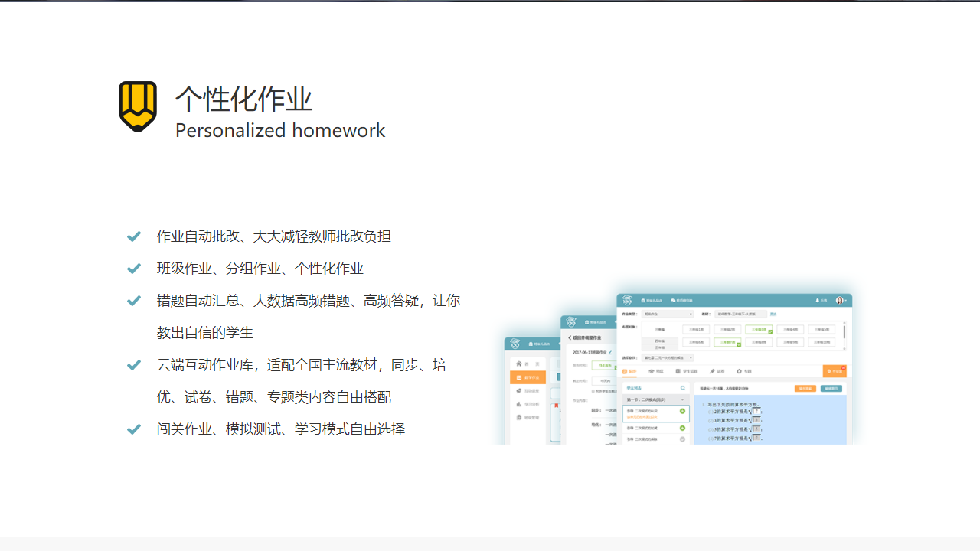The width and height of the screenshot is (980, 551).
Task: Open 学习分析 chart icon in the left window sidebar
Action: click(519, 404)
